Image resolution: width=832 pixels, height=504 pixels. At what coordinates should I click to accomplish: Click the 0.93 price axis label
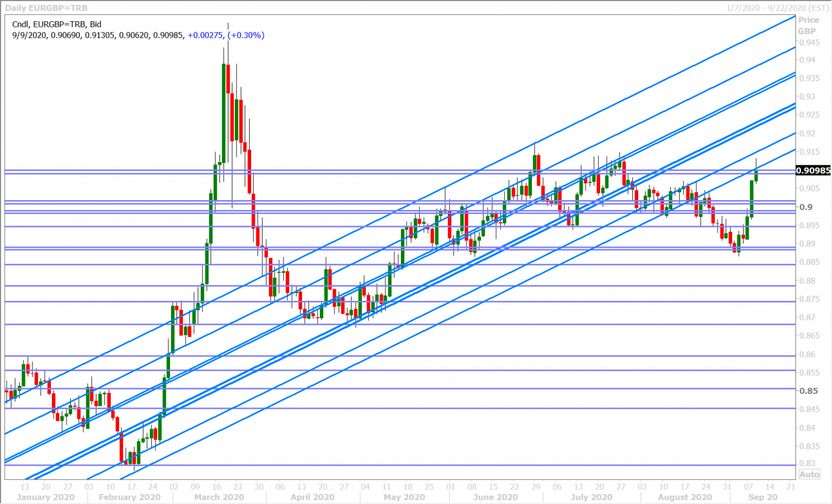[808, 96]
